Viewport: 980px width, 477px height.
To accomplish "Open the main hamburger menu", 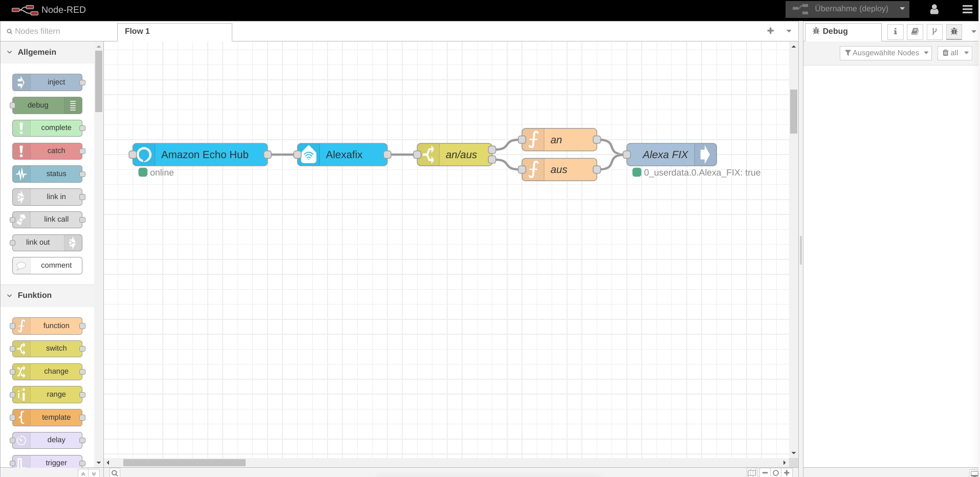I will pyautogui.click(x=967, y=9).
